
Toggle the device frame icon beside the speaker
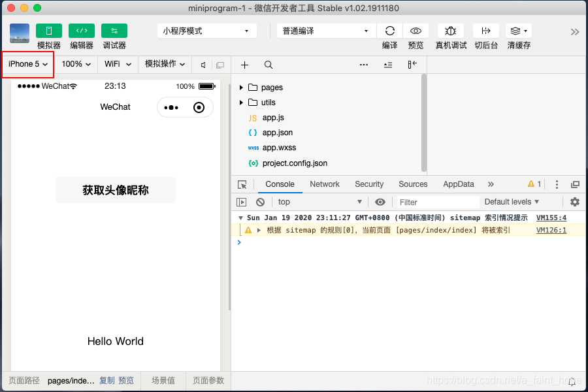[220, 64]
